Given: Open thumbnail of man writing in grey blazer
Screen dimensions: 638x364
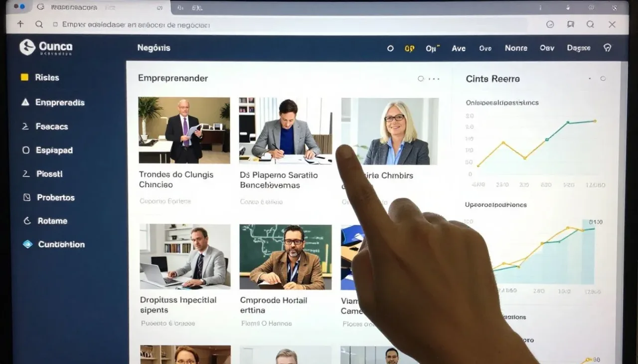Looking at the screenshot, I should [x=286, y=130].
